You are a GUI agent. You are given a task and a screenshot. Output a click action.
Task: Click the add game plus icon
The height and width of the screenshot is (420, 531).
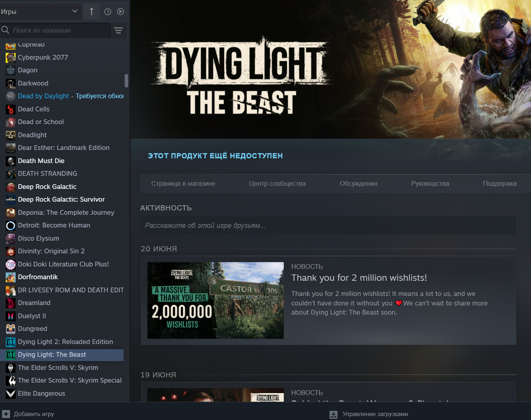[x=6, y=414]
